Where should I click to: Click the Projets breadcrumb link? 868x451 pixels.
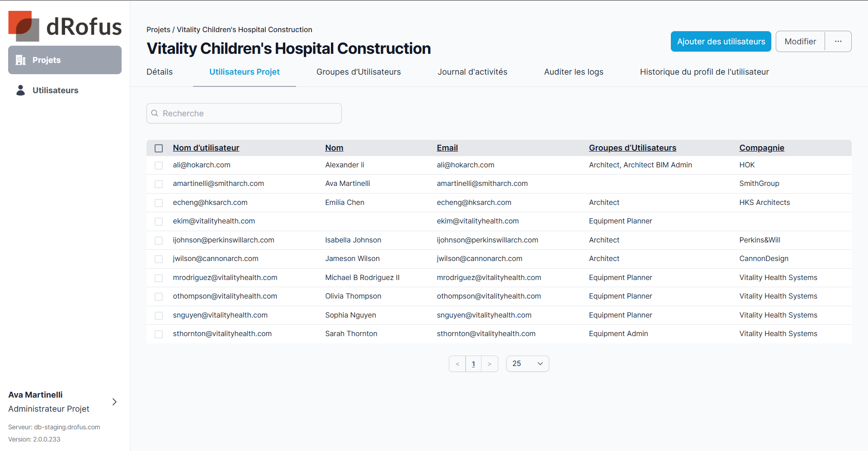(x=158, y=29)
